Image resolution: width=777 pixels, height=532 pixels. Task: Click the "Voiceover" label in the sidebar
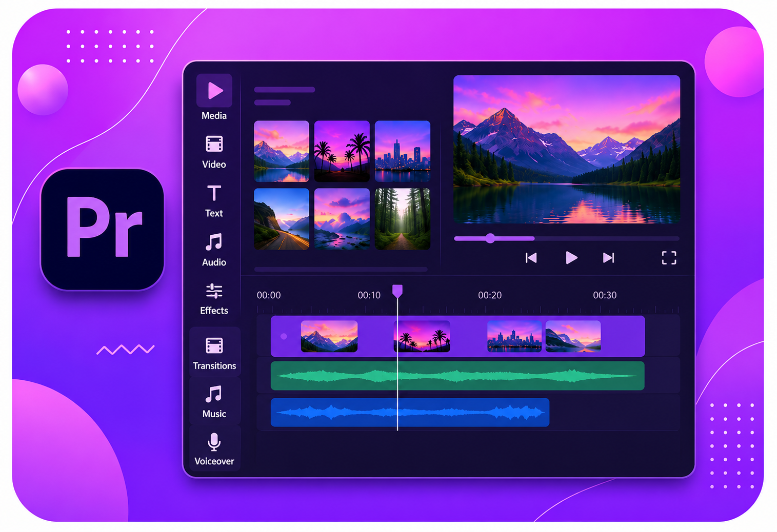pyautogui.click(x=214, y=461)
